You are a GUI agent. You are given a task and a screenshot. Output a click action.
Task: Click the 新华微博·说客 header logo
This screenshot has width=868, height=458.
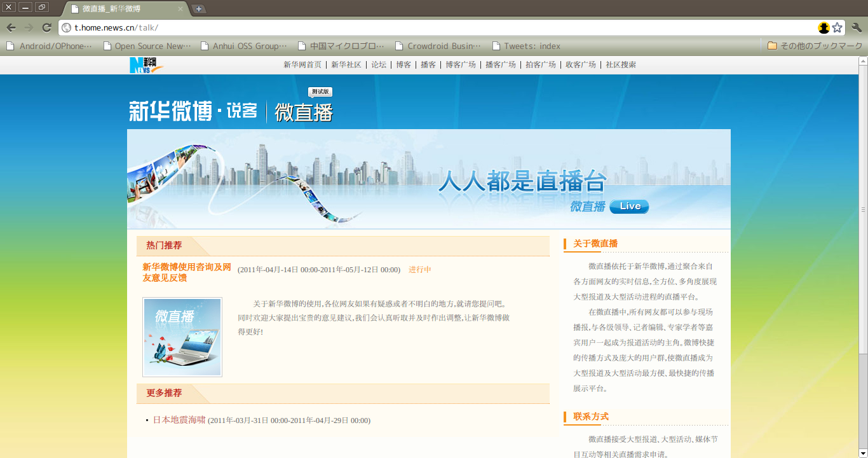point(193,111)
